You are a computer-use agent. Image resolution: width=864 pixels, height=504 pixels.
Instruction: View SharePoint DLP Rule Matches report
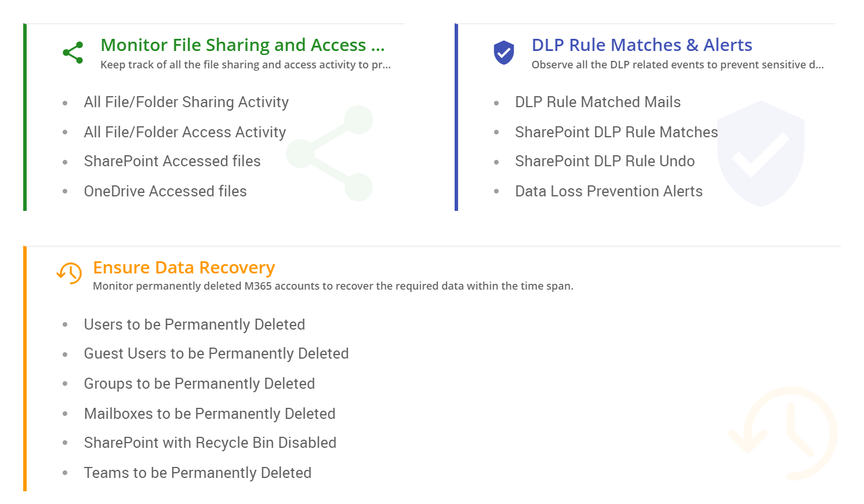pyautogui.click(x=616, y=133)
